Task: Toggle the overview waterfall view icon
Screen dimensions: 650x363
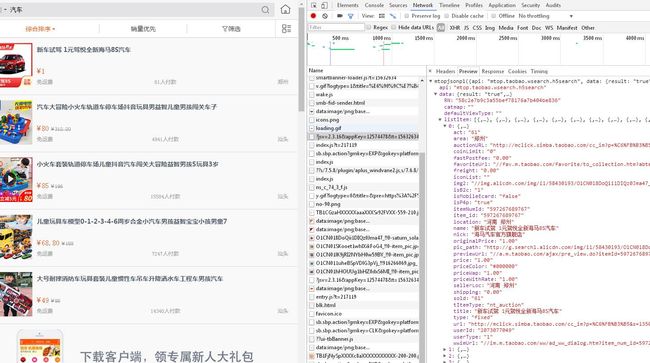Action: 393,16
